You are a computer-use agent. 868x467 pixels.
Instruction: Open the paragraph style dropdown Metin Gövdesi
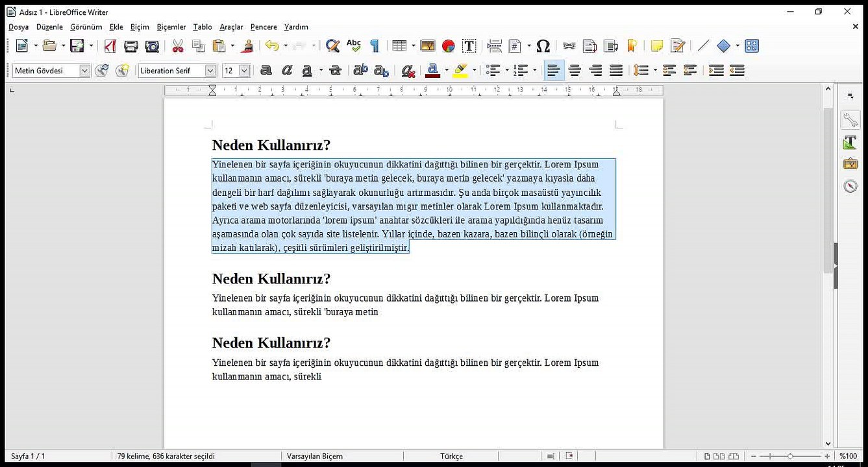tap(84, 71)
